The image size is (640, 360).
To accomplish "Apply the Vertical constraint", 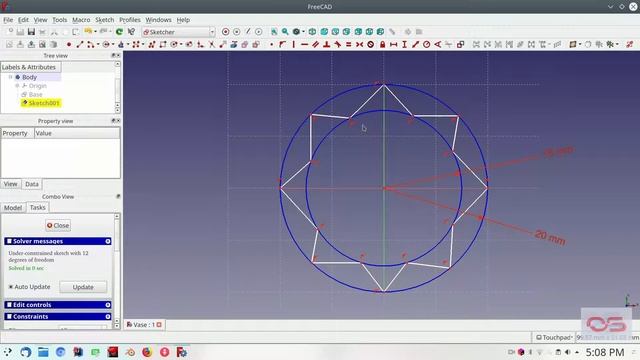I will coord(293,44).
